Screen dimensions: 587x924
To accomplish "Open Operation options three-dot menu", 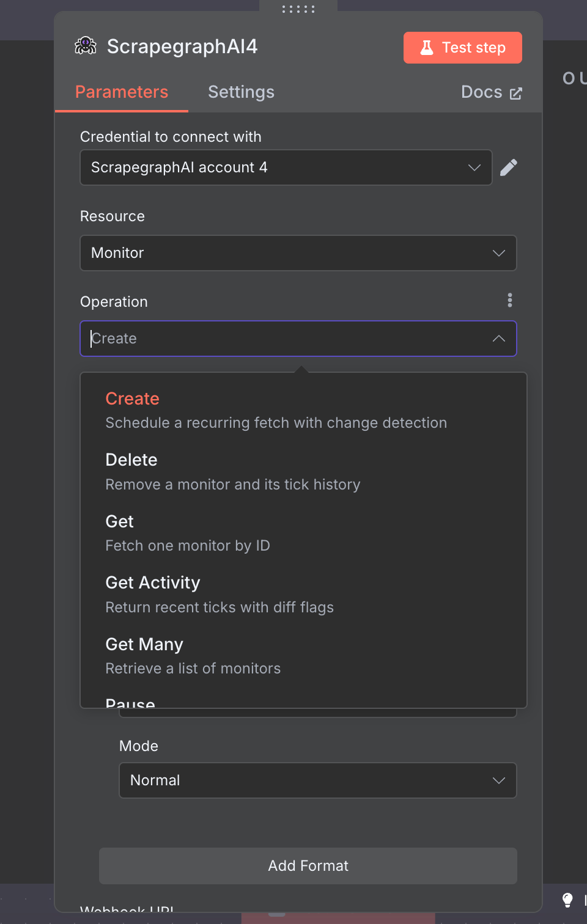I will (510, 300).
